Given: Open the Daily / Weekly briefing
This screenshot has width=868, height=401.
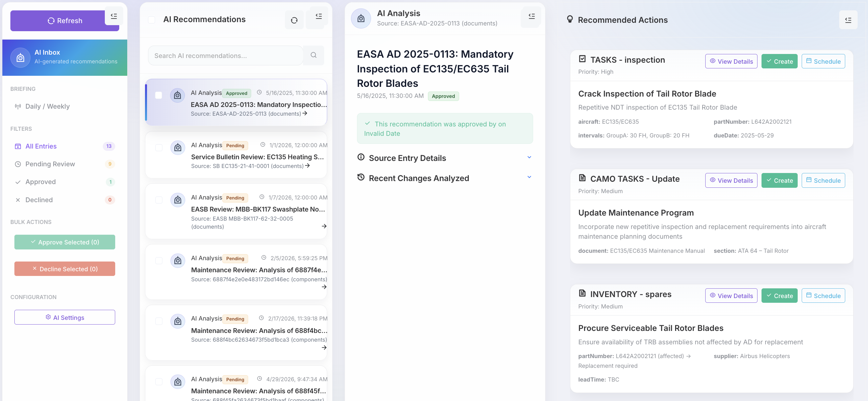Looking at the screenshot, I should (65, 107).
